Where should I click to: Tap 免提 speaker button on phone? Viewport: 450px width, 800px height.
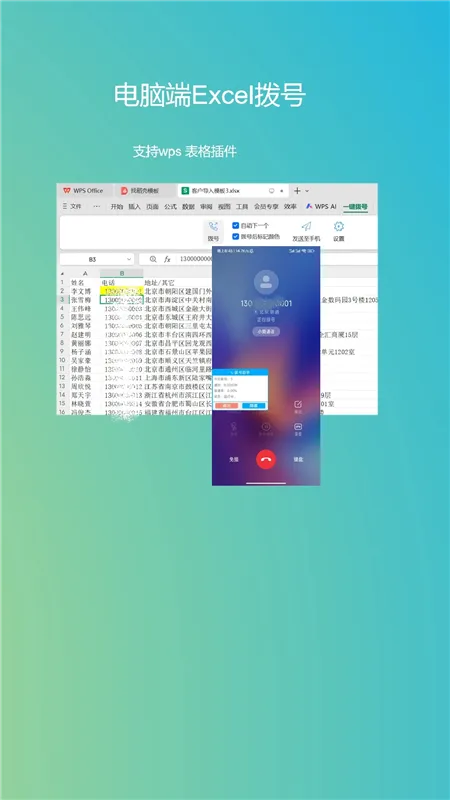coord(233,459)
